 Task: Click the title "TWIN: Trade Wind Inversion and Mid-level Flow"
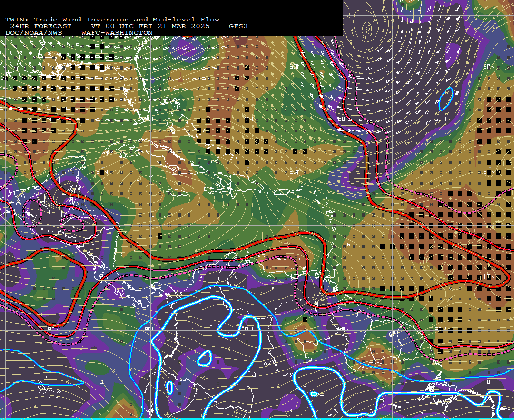pyautogui.click(x=112, y=20)
